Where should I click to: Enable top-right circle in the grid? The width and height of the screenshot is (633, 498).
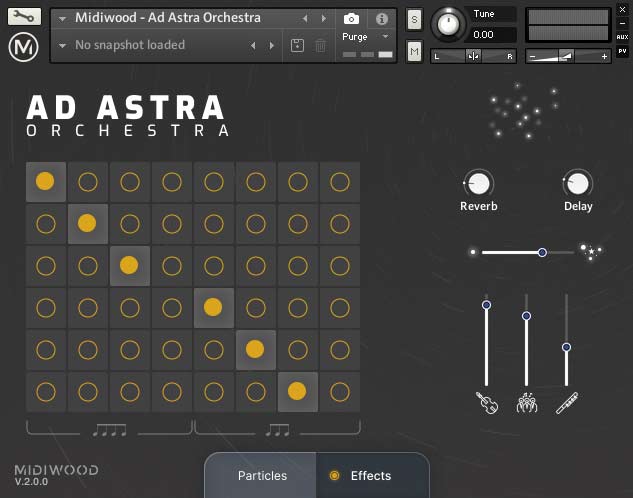tap(339, 182)
